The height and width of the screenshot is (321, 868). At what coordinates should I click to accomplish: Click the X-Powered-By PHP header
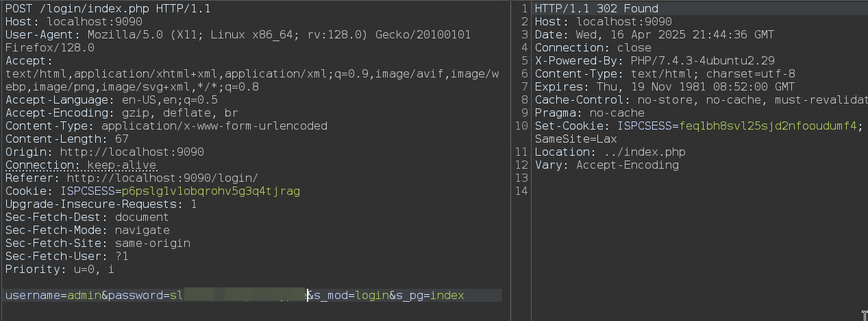click(665, 60)
